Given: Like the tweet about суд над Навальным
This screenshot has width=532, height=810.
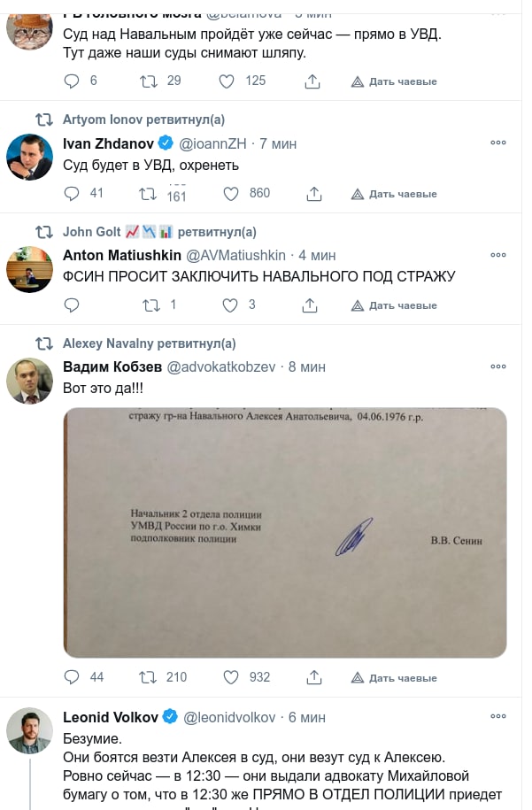Looking at the screenshot, I should coord(227,81).
